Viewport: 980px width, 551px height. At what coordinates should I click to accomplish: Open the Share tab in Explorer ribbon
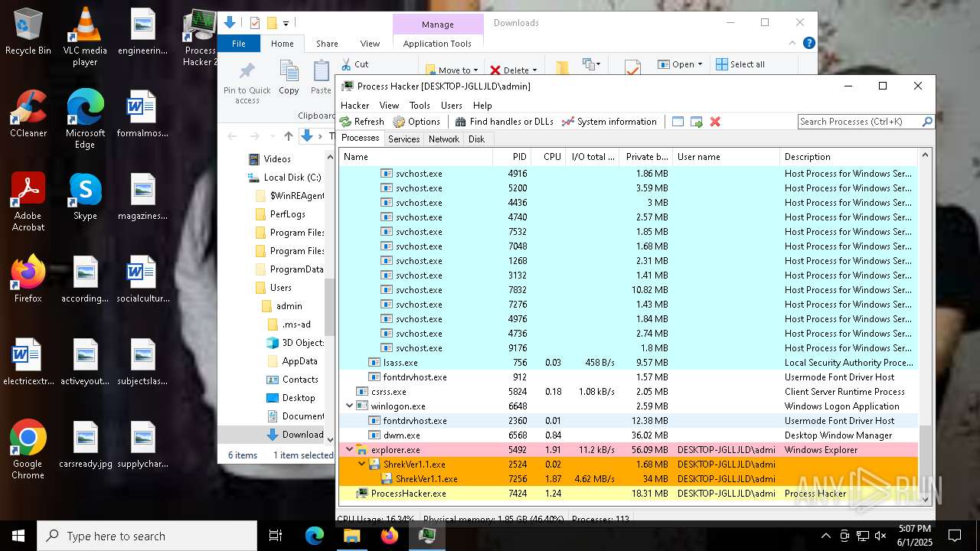327,44
